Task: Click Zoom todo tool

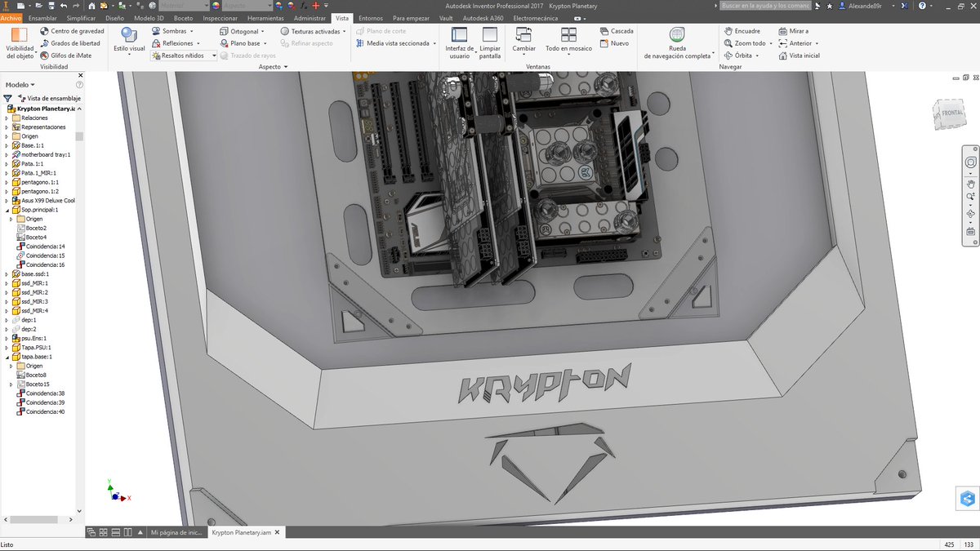Action: (x=746, y=43)
